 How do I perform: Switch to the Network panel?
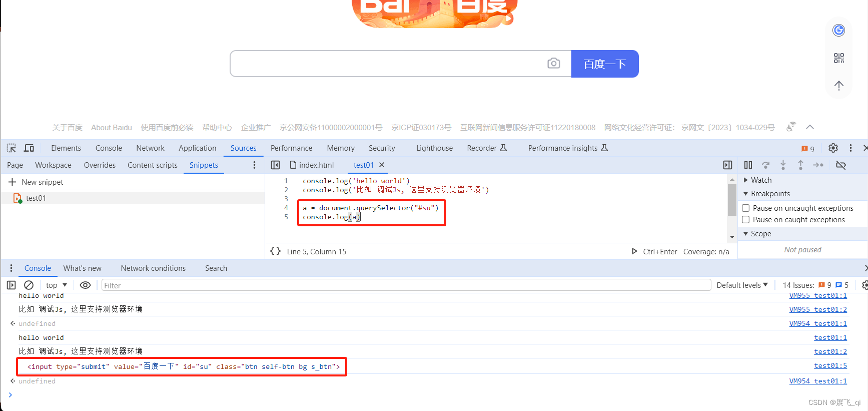tap(150, 148)
